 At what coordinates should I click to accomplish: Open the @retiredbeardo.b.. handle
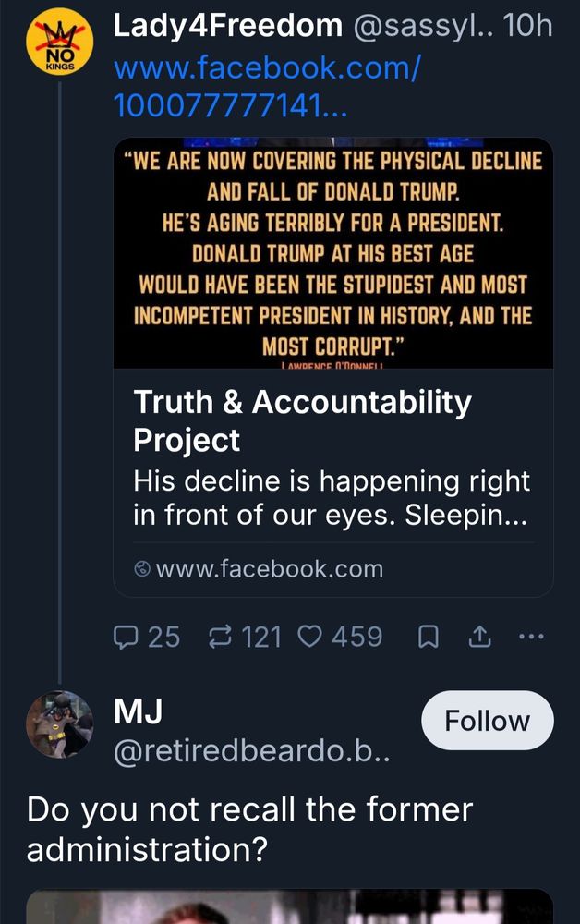251,750
